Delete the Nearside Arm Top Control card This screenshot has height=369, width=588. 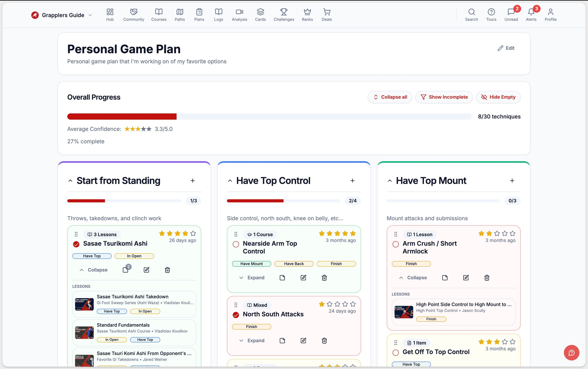[x=324, y=278]
